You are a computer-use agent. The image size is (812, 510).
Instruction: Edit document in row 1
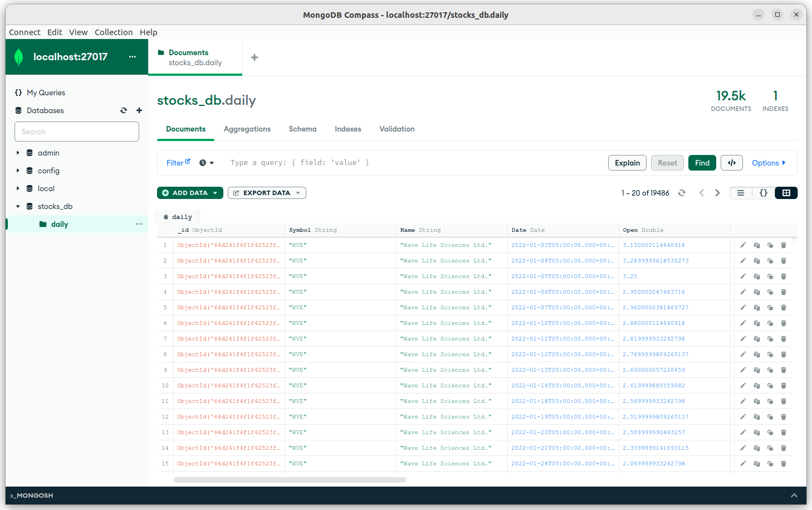(x=743, y=245)
